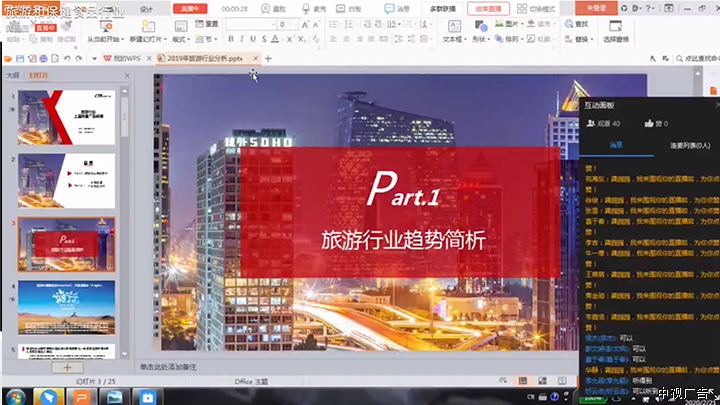Open the slide layout 版式 dropdown
Image resolution: width=720 pixels, height=405 pixels.
point(181,39)
